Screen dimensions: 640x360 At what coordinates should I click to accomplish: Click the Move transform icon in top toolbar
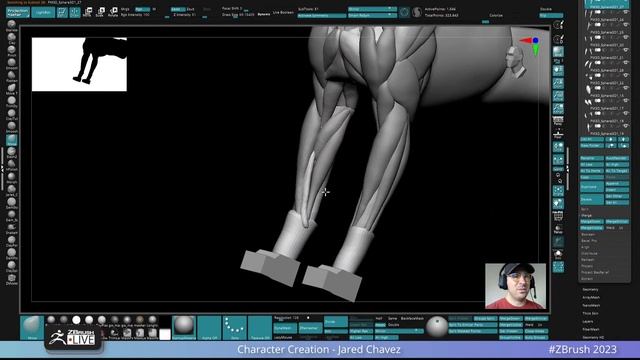[87, 12]
